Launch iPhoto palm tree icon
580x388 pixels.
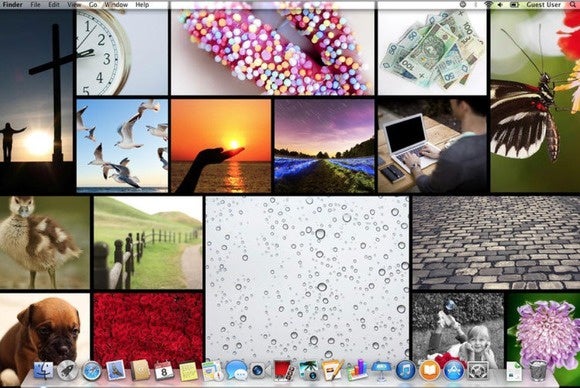[308, 371]
